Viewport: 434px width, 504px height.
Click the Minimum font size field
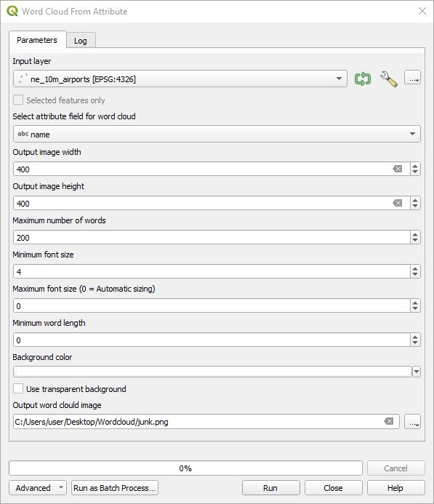pyautogui.click(x=212, y=271)
